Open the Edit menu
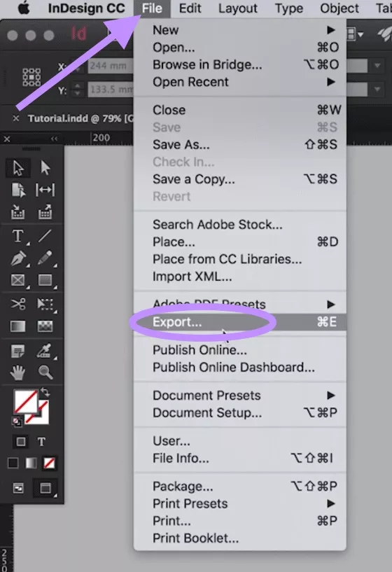Viewport: 392px width, 572px height. coord(190,8)
